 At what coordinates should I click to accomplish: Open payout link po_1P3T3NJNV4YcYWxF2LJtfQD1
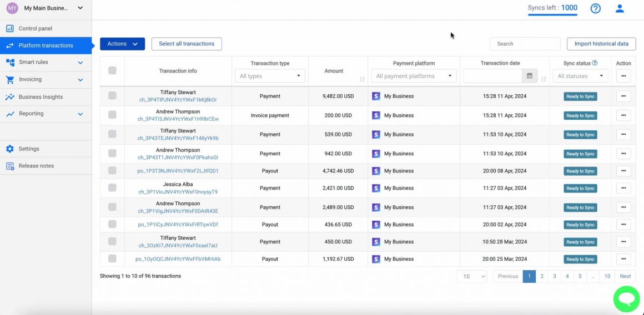(x=178, y=171)
